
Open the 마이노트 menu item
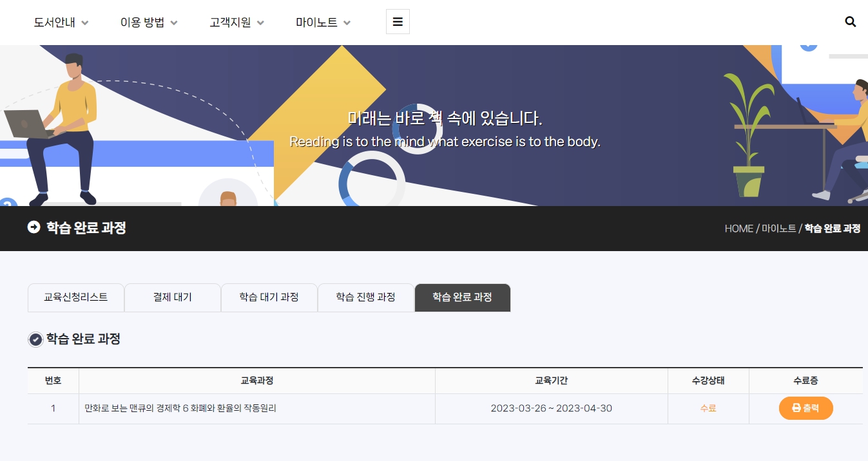tap(316, 23)
